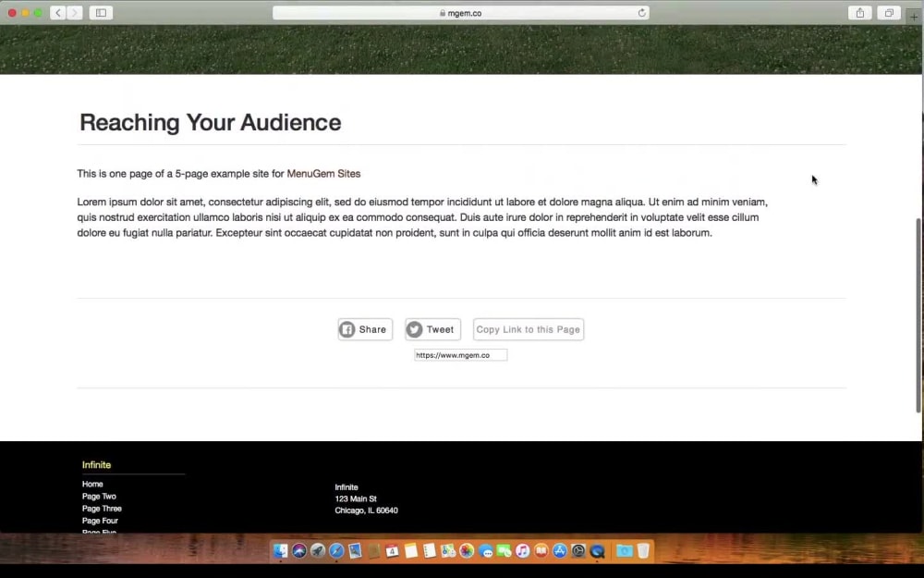The image size is (924, 578).
Task: Click the https://www.mgem.co URL field
Action: [460, 355]
